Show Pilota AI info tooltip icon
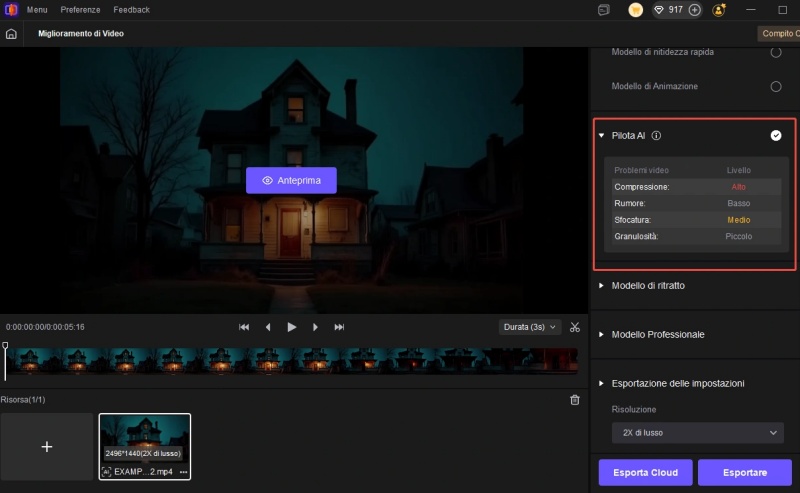Viewport: 800px width, 493px height. coord(656,135)
